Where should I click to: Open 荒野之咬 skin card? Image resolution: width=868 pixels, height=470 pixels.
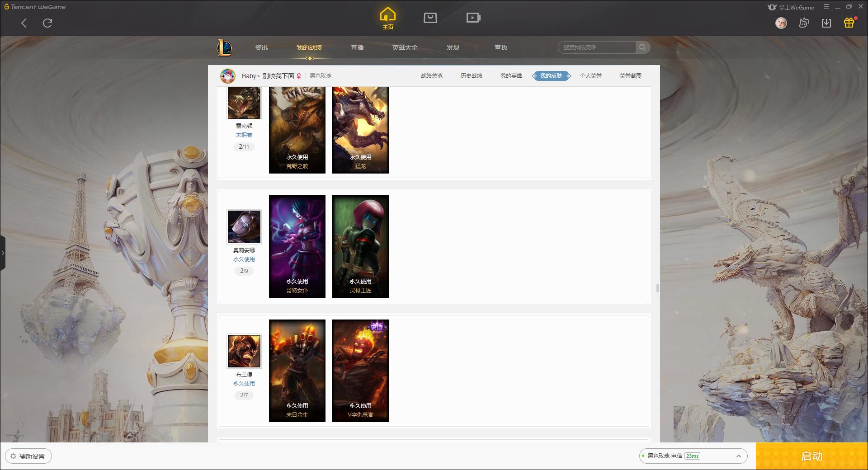(297, 130)
